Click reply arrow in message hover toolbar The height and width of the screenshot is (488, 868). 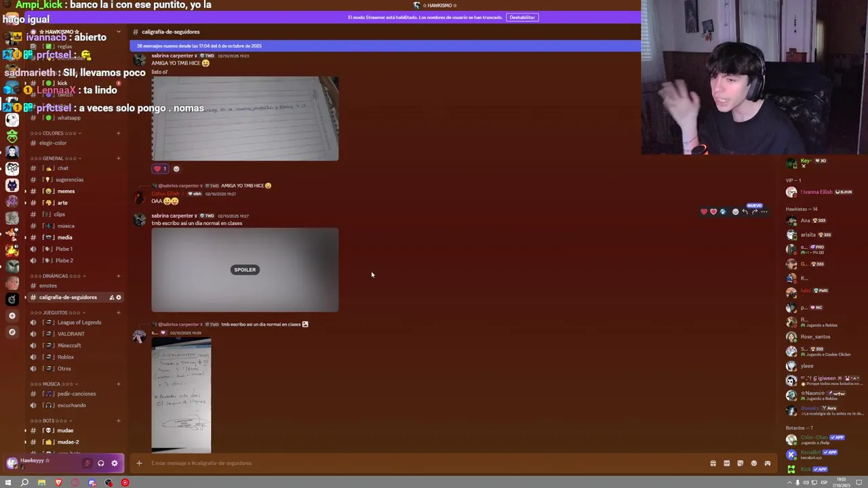[x=745, y=212]
